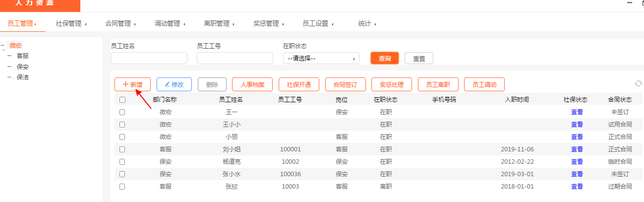Click the 员工工号 input field

click(234, 58)
